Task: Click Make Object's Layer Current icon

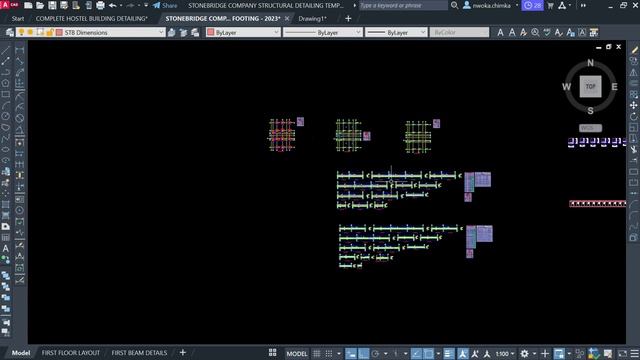Action: (x=172, y=32)
